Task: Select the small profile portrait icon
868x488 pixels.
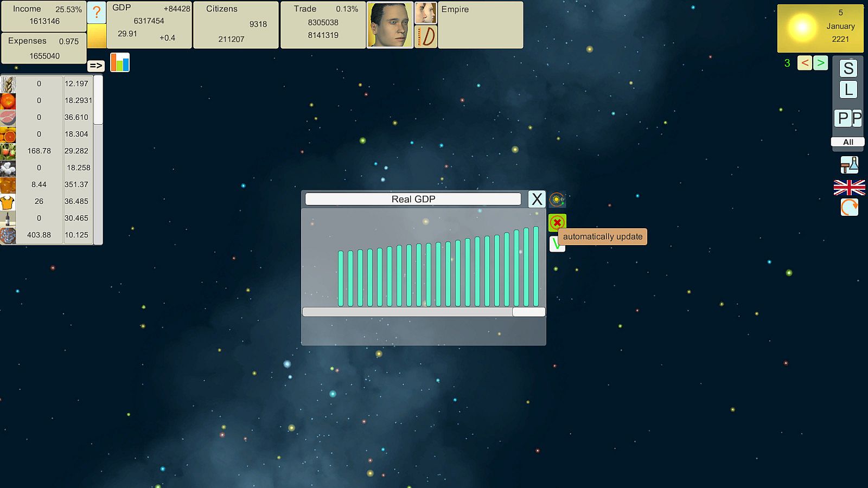Action: 426,13
